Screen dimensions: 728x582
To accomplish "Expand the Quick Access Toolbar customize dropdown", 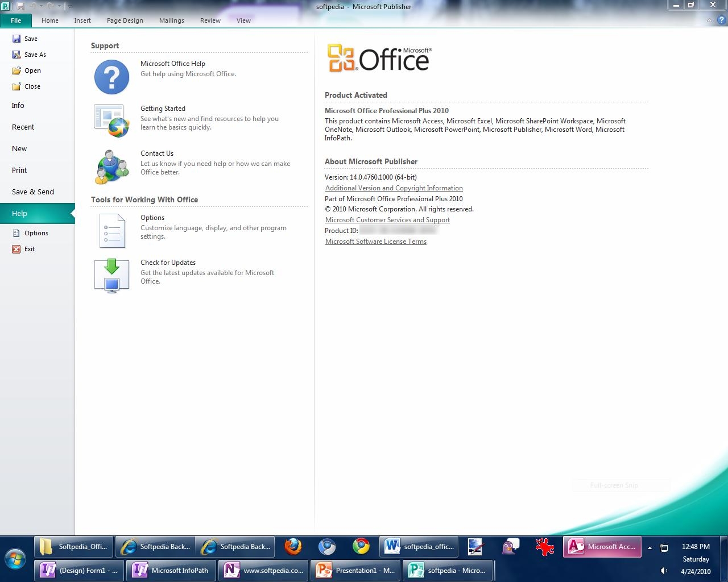I will point(69,6).
